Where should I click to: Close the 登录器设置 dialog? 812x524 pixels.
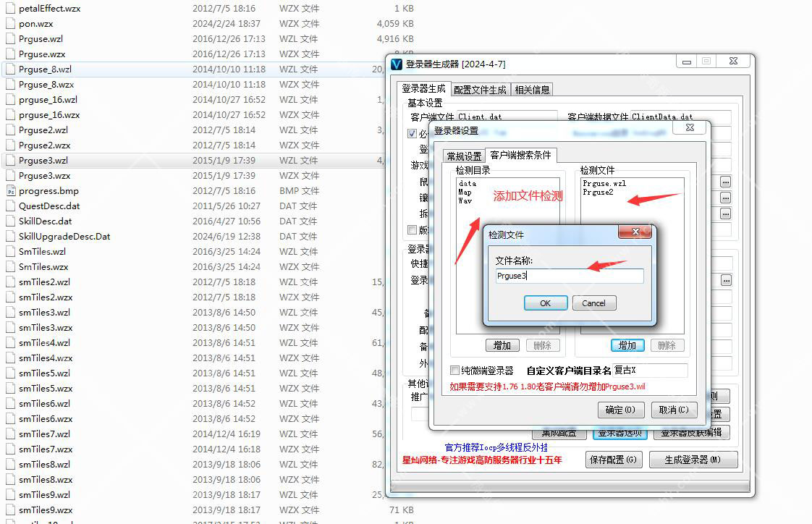point(690,127)
